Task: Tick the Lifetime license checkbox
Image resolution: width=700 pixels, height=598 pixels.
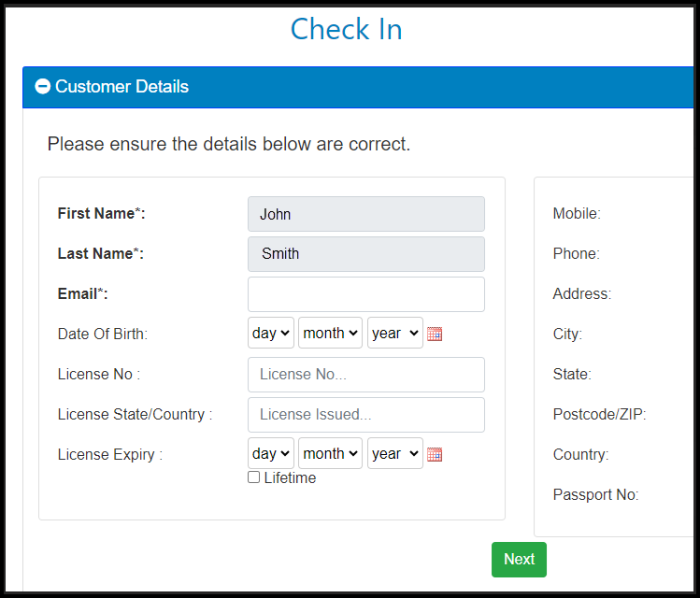Action: 253,477
